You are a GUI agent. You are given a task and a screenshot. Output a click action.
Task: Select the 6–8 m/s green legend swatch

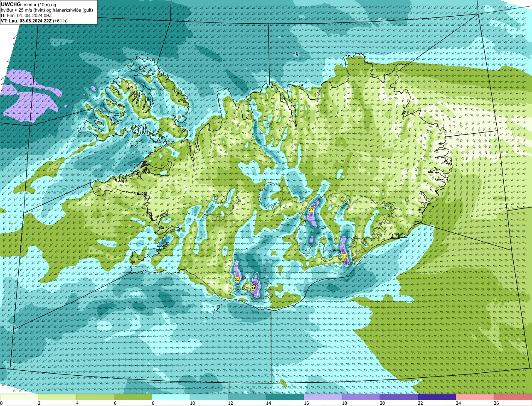coord(133,397)
